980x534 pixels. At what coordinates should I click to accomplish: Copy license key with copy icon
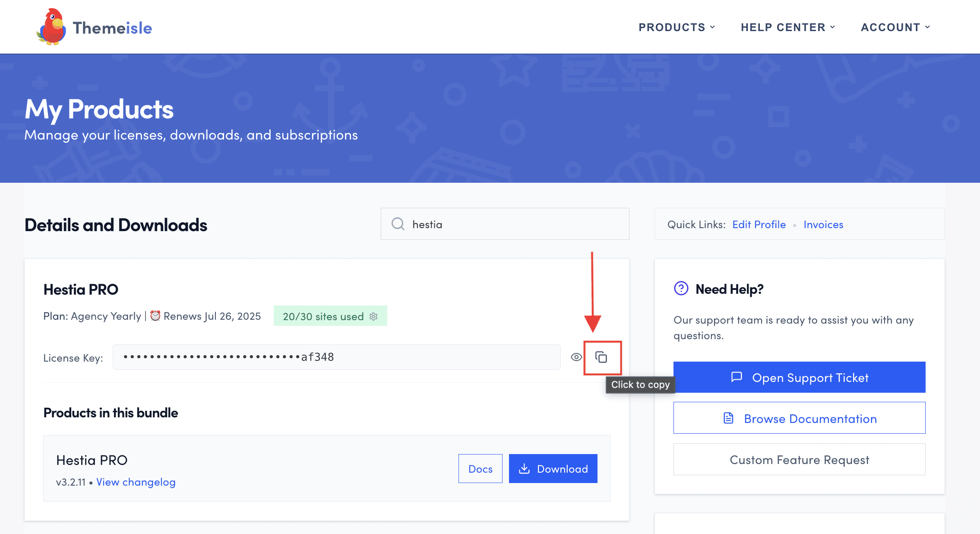point(601,357)
